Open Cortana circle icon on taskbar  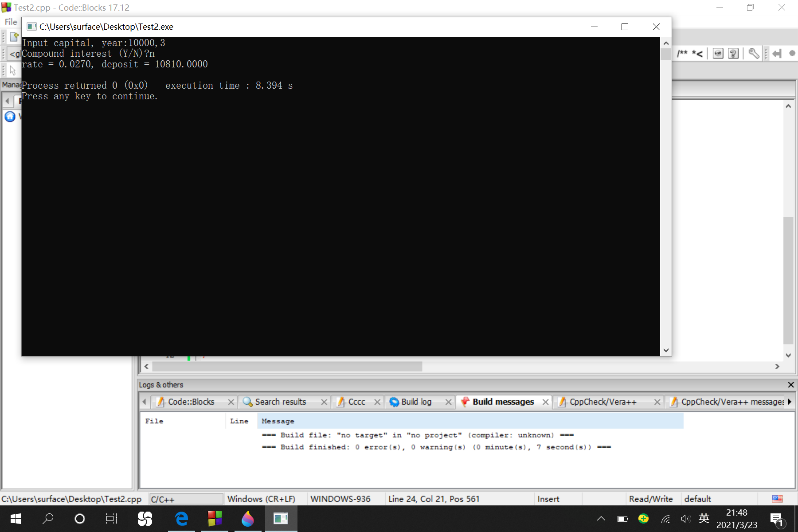click(x=80, y=519)
